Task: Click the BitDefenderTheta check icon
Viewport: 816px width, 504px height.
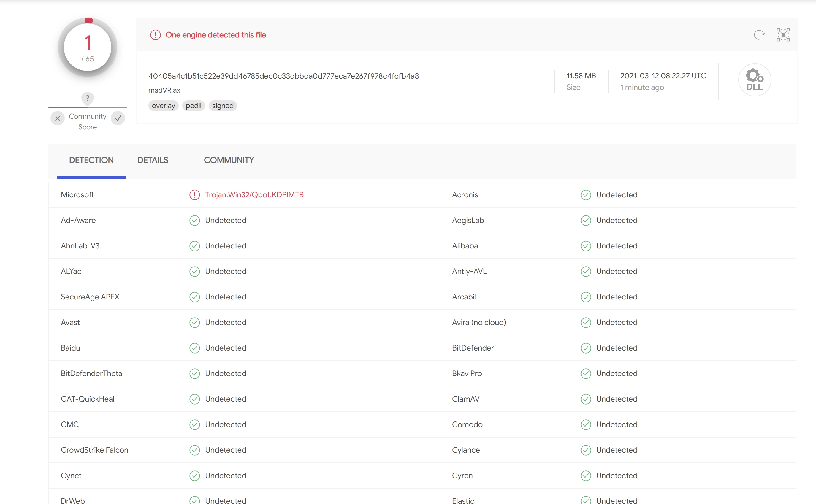Action: (x=195, y=373)
